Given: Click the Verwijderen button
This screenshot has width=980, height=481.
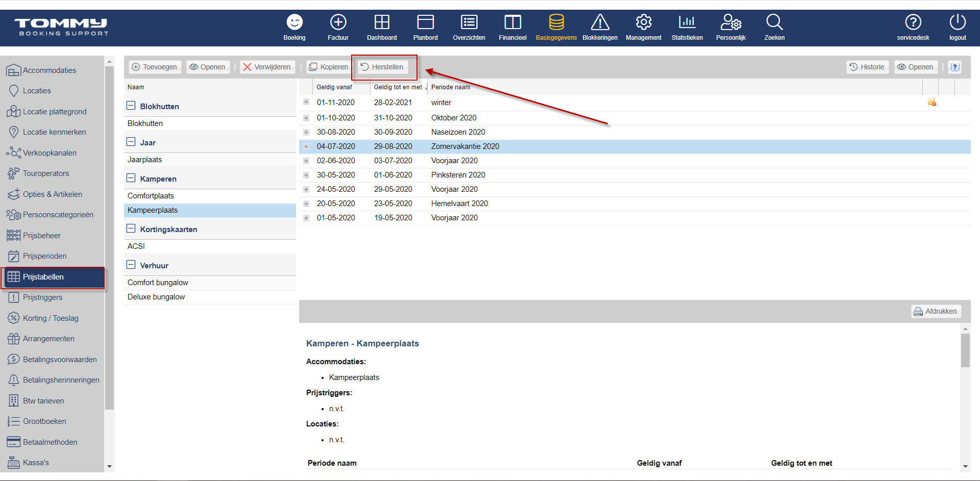Looking at the screenshot, I should click(x=267, y=67).
